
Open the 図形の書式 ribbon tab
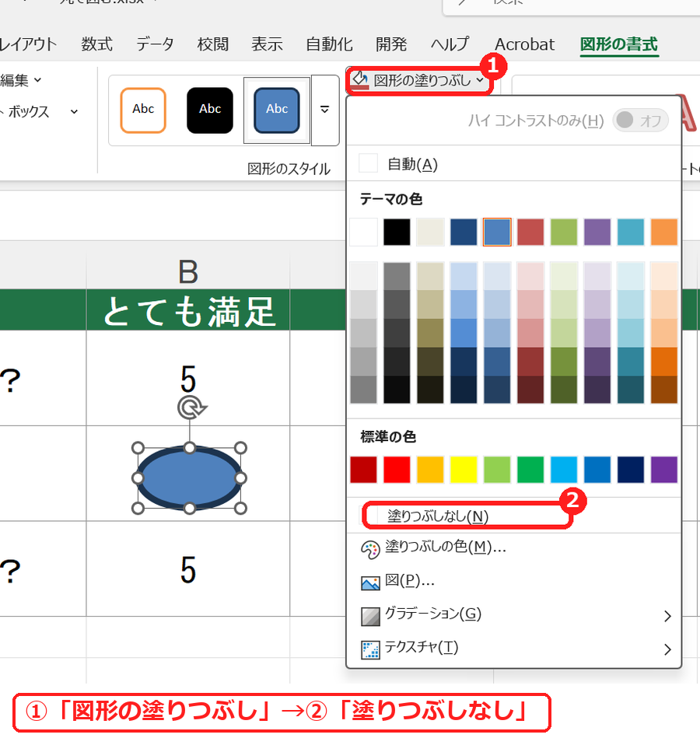[x=618, y=44]
